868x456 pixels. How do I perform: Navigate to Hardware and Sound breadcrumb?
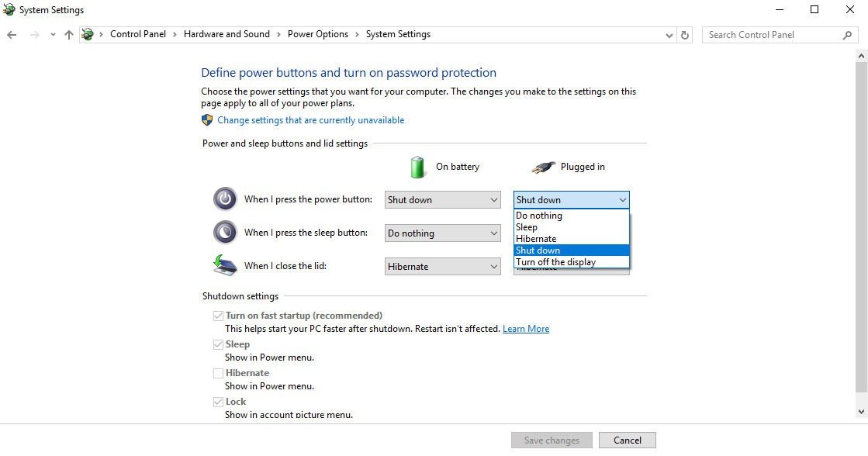click(227, 34)
